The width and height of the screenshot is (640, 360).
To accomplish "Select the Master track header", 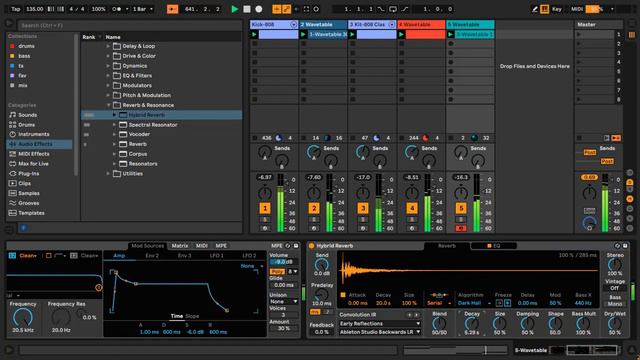I will 599,24.
